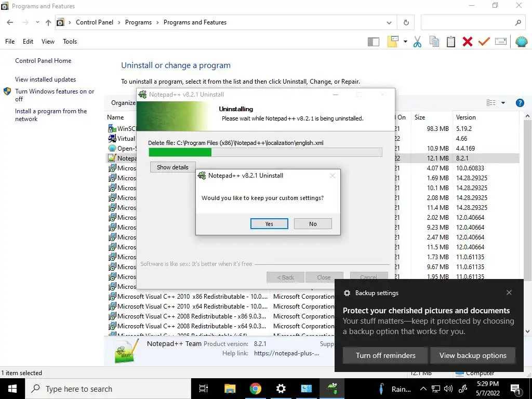Open Install a program from the network

pyautogui.click(x=51, y=115)
